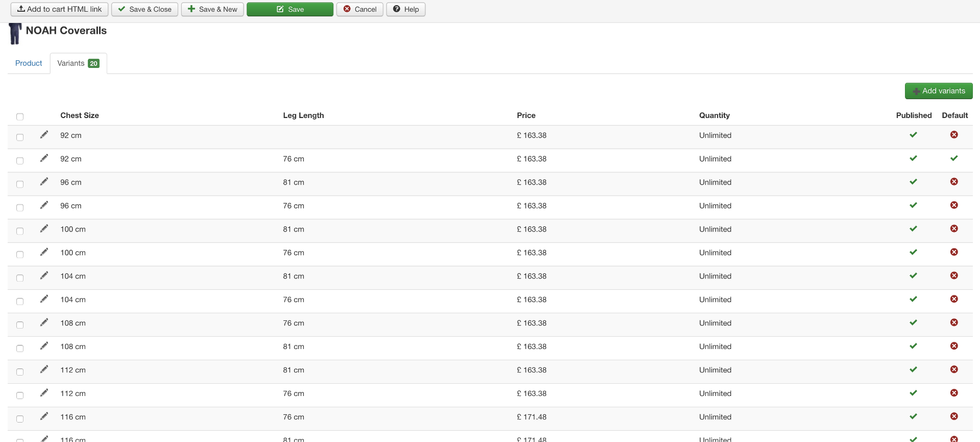The image size is (980, 442).
Task: Make first 92 cm variant the default
Action: [954, 135]
